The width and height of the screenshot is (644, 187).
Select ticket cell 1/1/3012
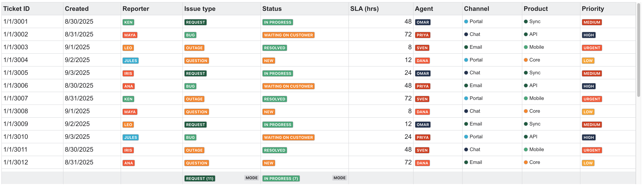click(32, 162)
